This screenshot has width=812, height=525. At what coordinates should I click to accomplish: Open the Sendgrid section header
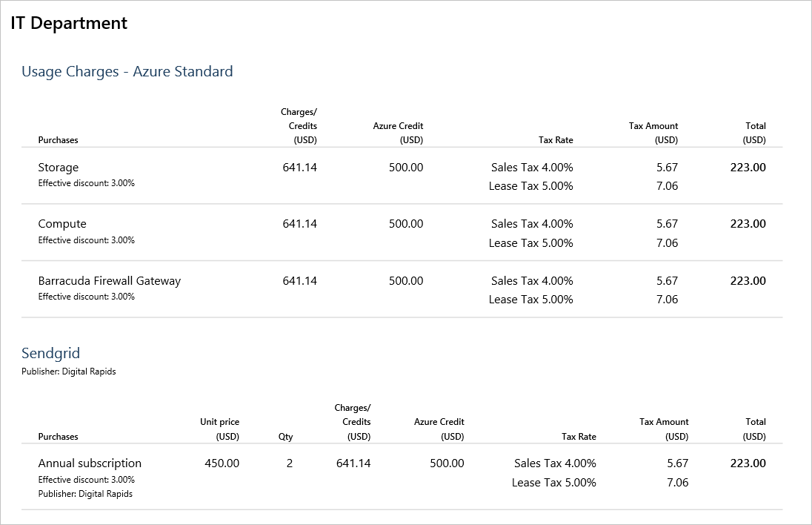(50, 353)
